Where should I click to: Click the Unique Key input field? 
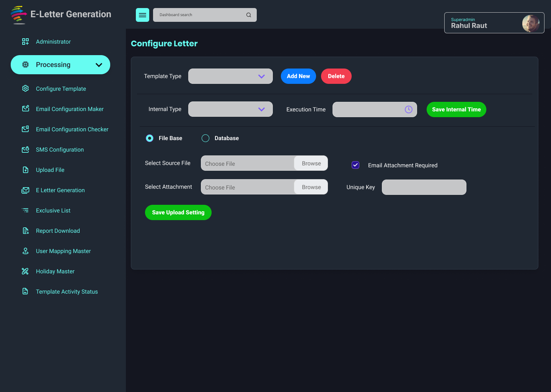(x=424, y=187)
